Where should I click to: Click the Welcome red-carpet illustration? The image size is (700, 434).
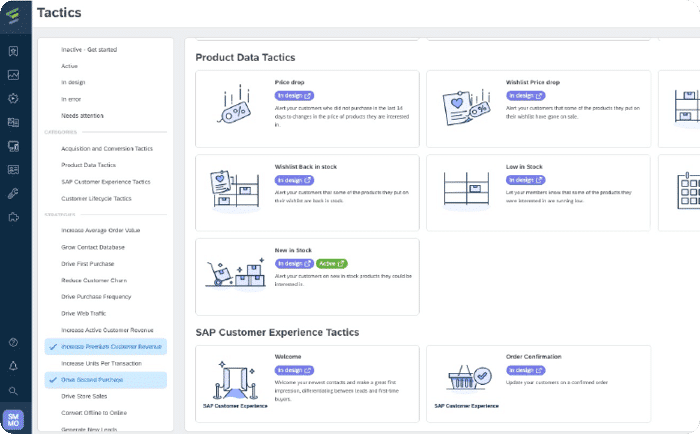click(x=235, y=380)
